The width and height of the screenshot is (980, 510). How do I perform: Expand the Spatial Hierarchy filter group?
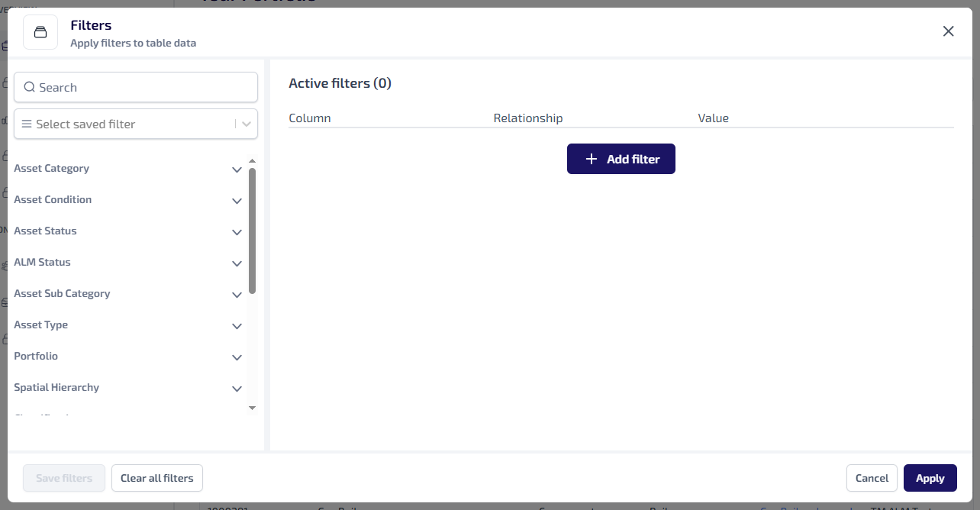point(237,389)
